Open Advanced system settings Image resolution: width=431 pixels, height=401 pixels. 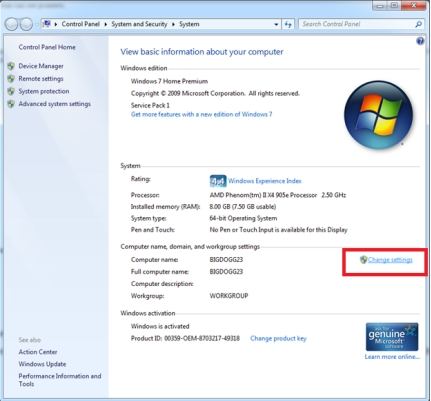tap(54, 104)
